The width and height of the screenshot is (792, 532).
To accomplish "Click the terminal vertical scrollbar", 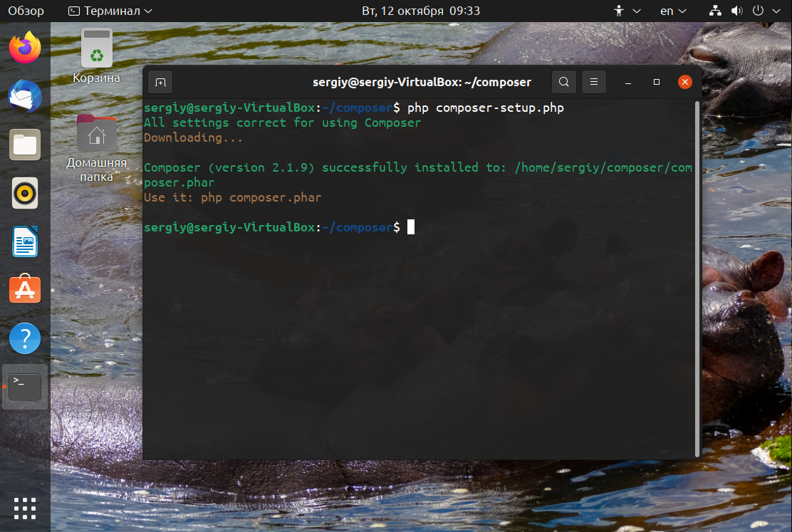I will [697, 279].
